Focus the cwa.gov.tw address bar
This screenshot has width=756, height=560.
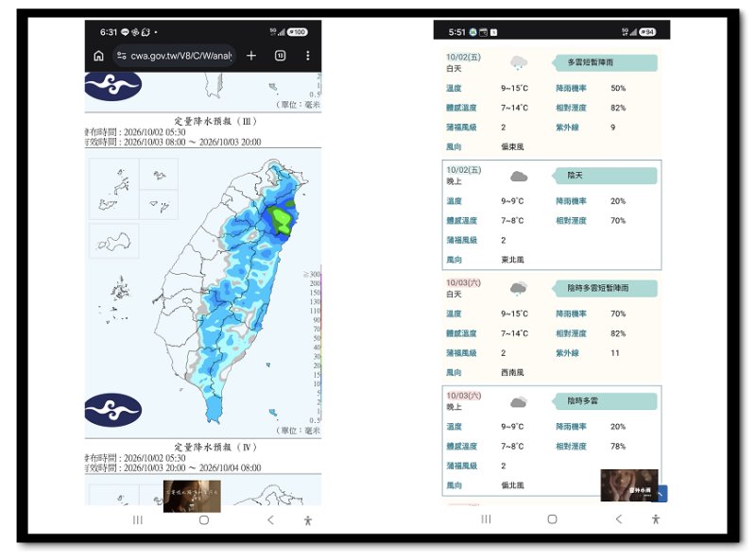(174, 56)
